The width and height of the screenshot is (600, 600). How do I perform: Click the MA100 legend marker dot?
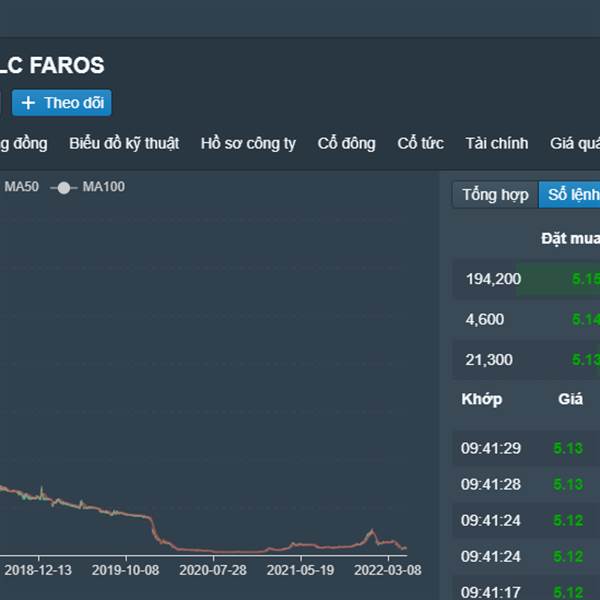64,188
